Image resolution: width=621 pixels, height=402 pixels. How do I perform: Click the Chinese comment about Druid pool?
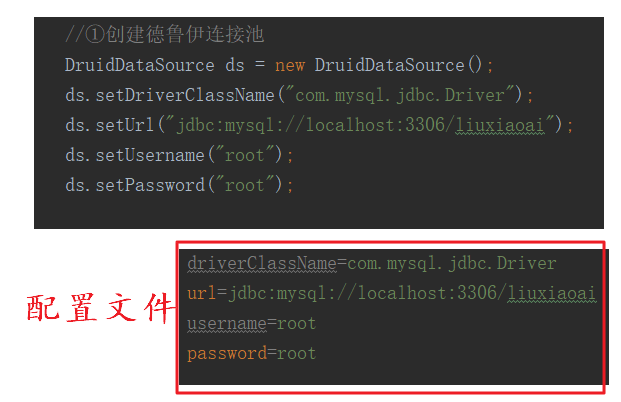pyautogui.click(x=164, y=34)
